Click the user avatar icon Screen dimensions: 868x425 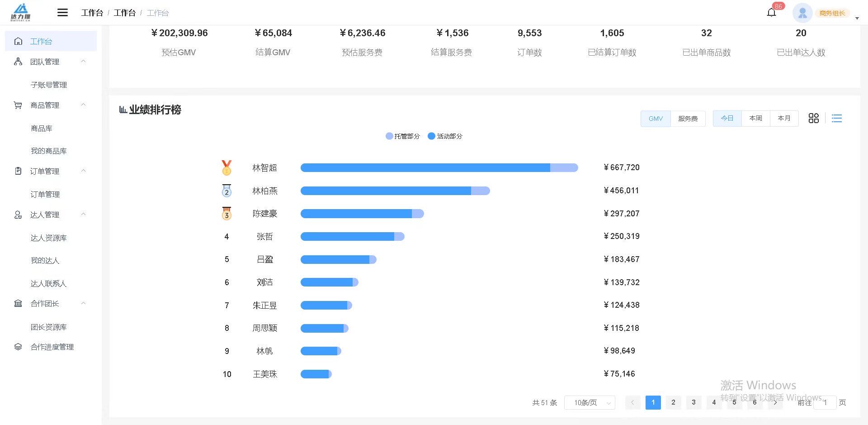coord(802,13)
